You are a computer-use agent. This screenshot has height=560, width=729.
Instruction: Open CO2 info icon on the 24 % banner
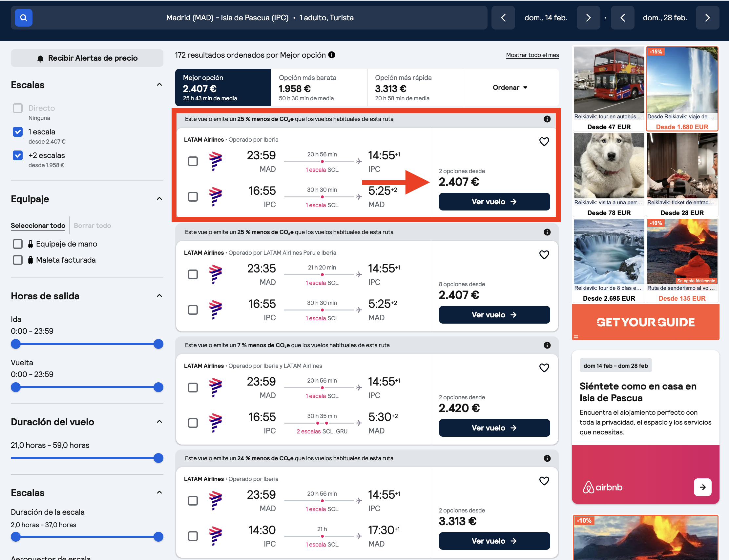pos(547,458)
